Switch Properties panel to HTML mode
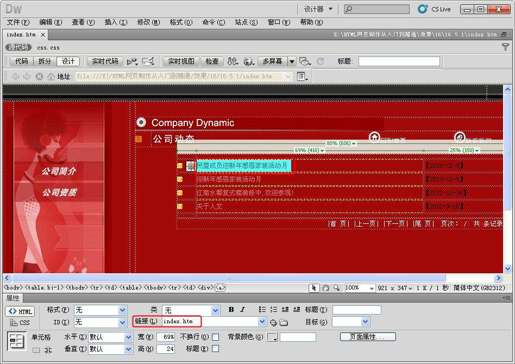The image size is (515, 364). tap(20, 311)
